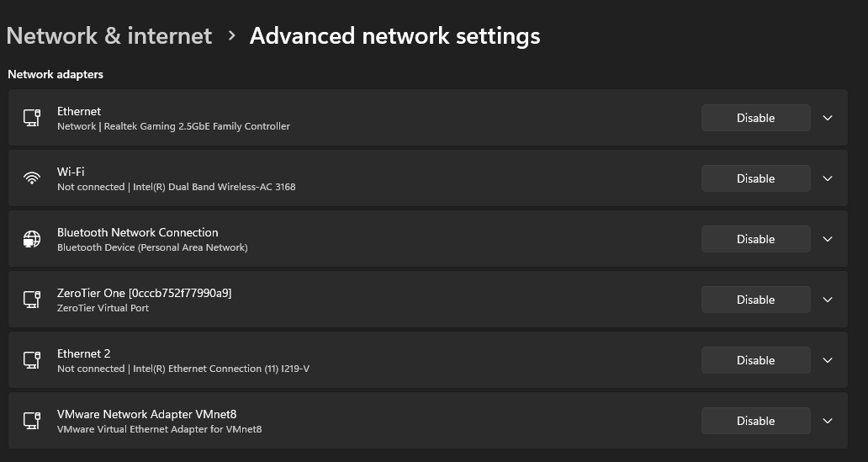Disable the Ethernet 2 adapter
The height and width of the screenshot is (462, 868).
755,360
